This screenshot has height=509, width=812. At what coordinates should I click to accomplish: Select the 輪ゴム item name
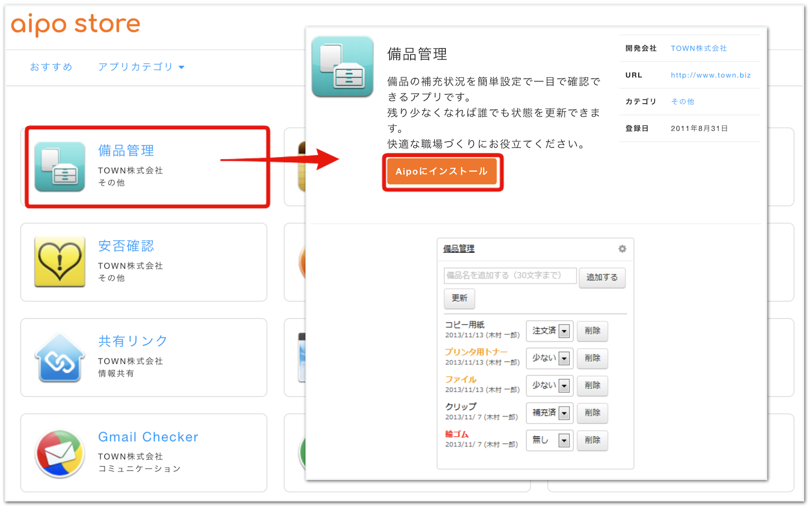(457, 434)
